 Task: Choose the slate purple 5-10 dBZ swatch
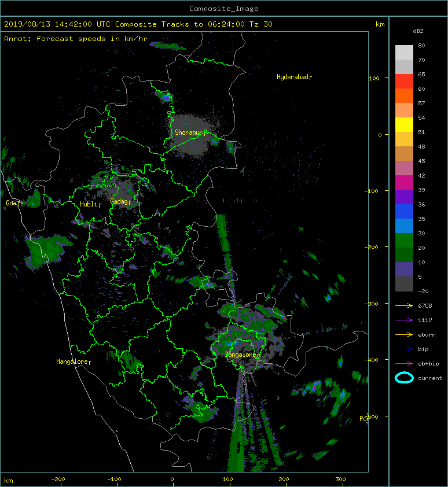tap(404, 270)
